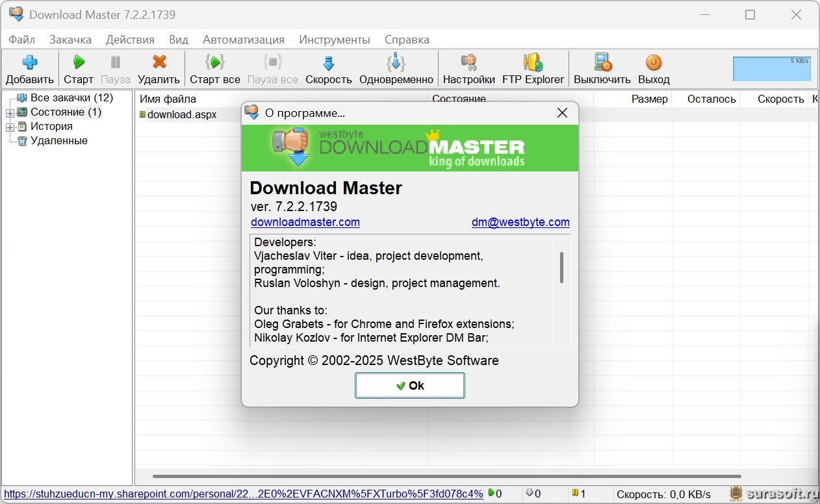Expand the История tree node

point(10,127)
